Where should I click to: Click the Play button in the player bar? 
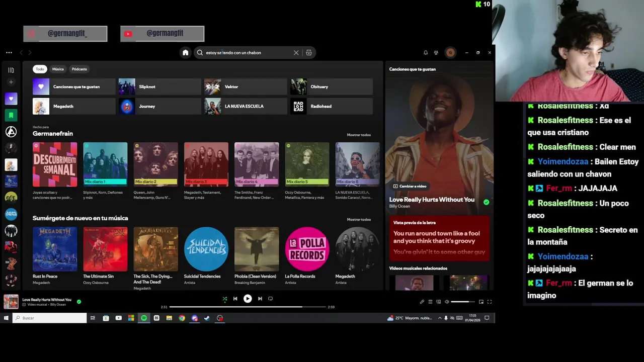248,299
